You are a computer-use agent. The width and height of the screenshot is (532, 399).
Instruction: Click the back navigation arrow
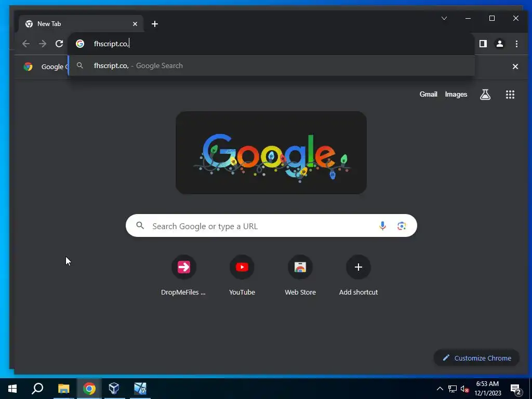[x=26, y=44]
